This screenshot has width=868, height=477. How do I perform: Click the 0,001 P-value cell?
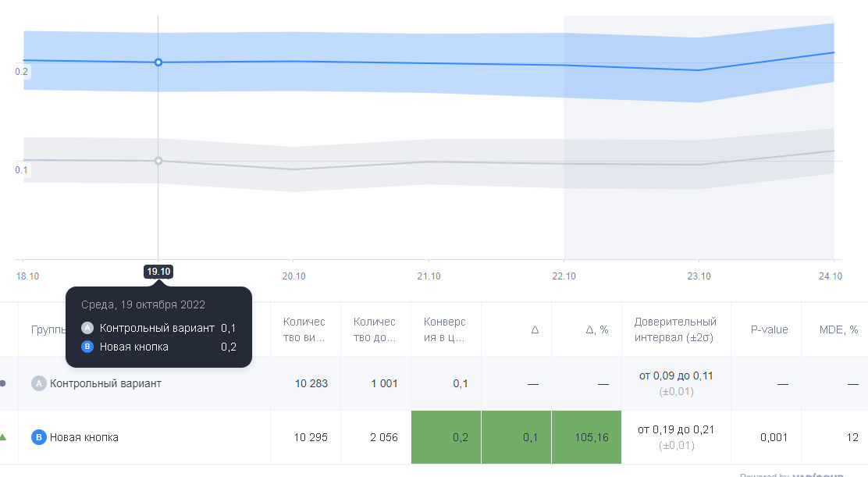(x=771, y=437)
